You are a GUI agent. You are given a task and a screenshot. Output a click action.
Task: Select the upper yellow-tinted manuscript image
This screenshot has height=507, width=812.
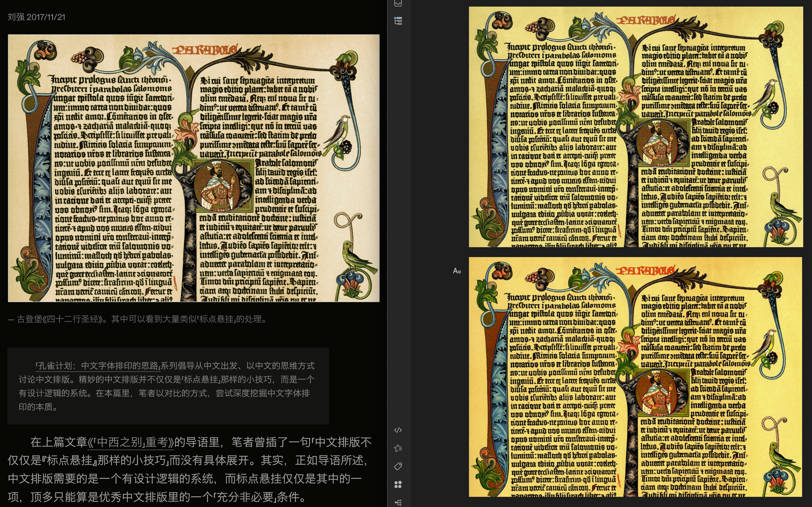[x=636, y=127]
